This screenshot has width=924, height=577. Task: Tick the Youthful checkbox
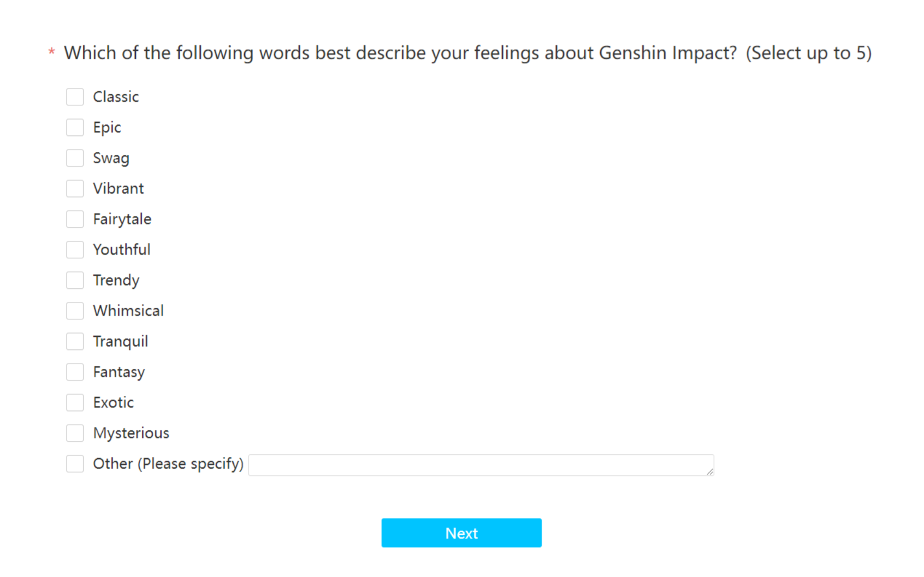[x=75, y=249]
